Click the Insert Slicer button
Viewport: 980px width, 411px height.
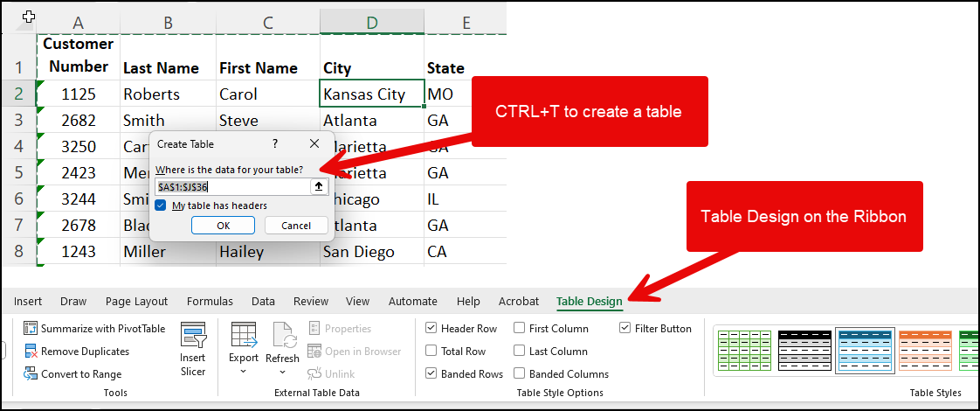[192, 348]
